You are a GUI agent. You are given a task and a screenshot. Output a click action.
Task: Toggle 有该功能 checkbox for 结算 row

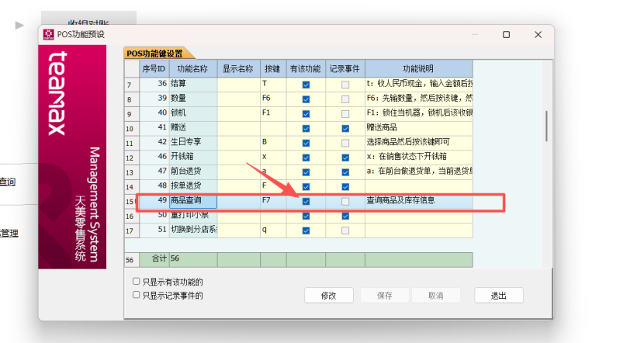click(x=306, y=85)
